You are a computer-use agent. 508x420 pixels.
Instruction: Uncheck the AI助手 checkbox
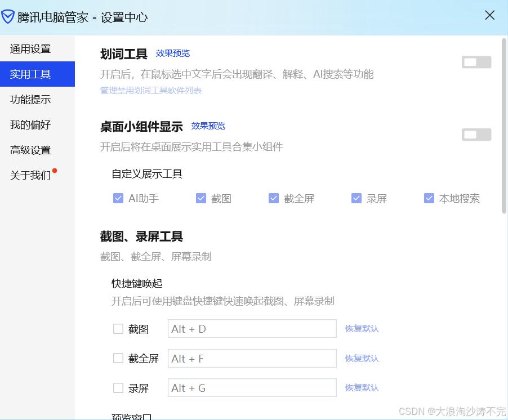(x=118, y=198)
